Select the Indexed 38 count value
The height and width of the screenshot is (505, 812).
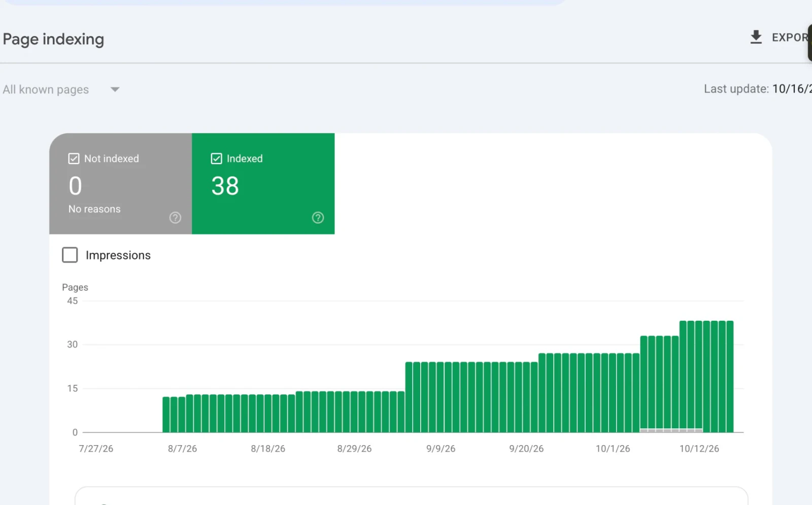225,186
